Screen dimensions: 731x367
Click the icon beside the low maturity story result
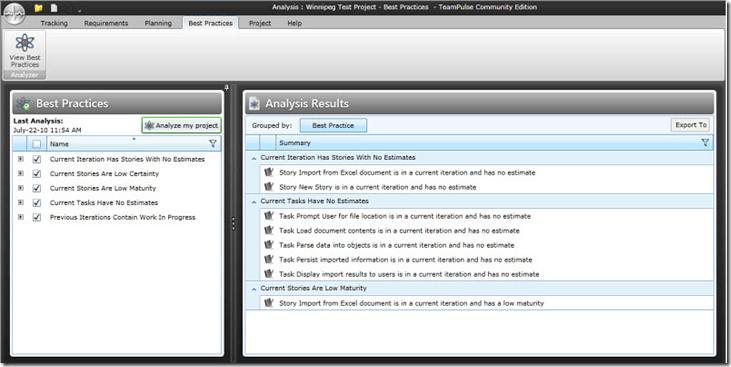pos(269,303)
